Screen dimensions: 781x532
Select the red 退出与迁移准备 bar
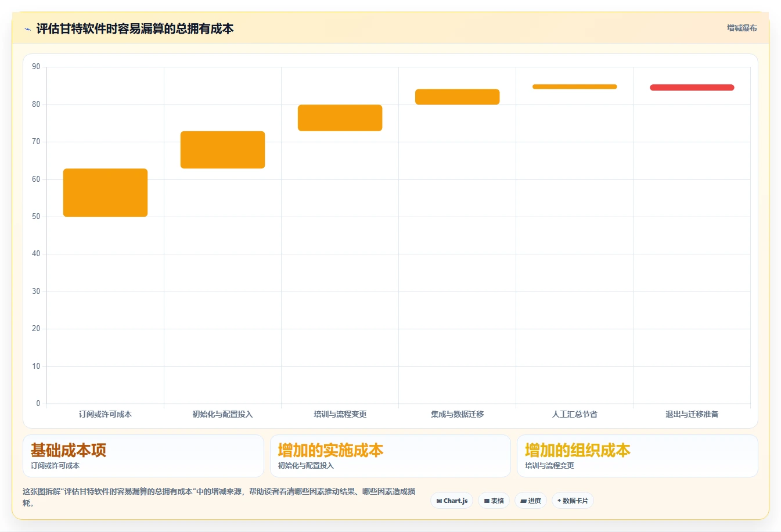pyautogui.click(x=692, y=88)
